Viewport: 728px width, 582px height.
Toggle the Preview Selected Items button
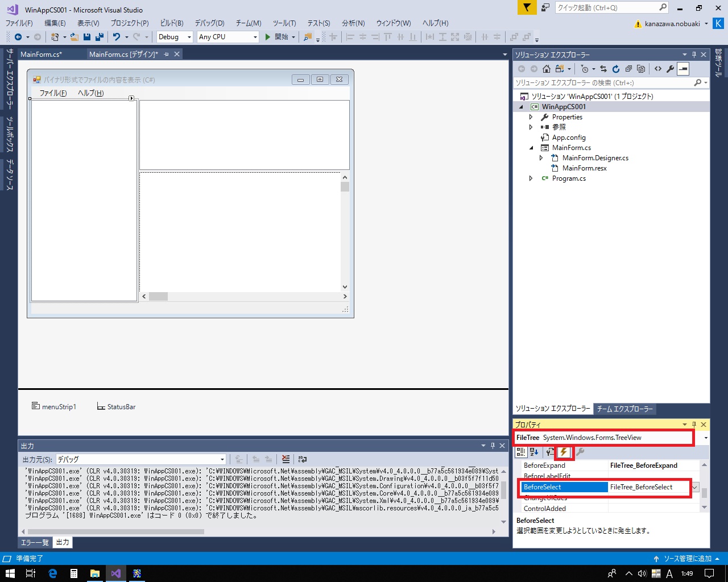click(x=683, y=69)
